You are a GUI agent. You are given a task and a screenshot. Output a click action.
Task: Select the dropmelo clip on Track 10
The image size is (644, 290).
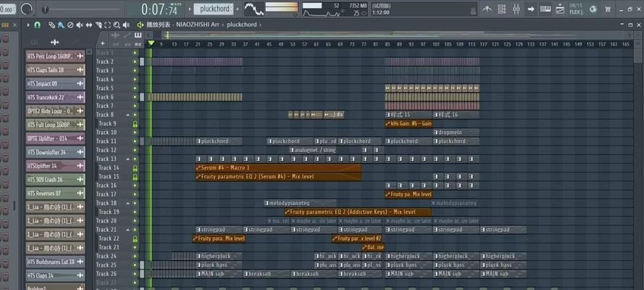coord(456,133)
